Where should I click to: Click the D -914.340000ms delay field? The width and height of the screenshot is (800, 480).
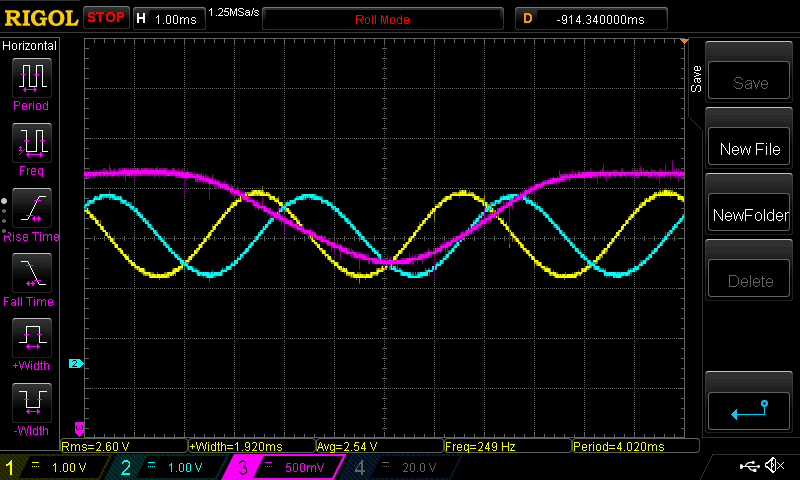pyautogui.click(x=591, y=19)
